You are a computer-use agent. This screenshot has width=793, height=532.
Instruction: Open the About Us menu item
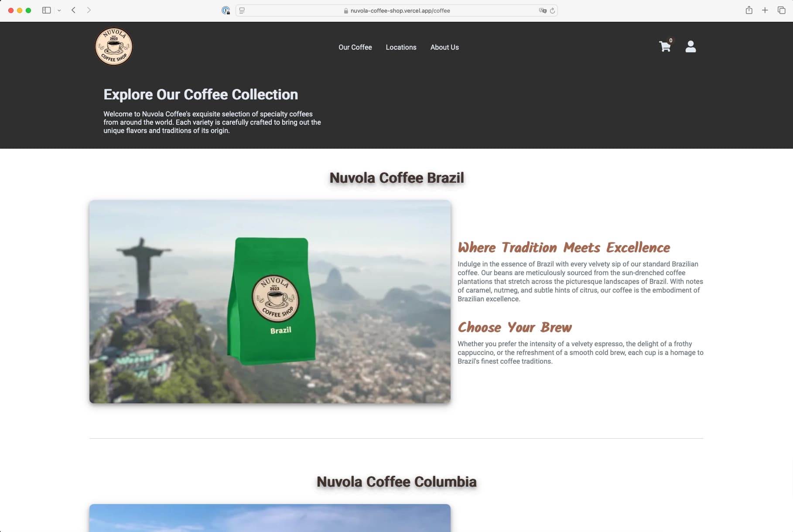tap(444, 47)
